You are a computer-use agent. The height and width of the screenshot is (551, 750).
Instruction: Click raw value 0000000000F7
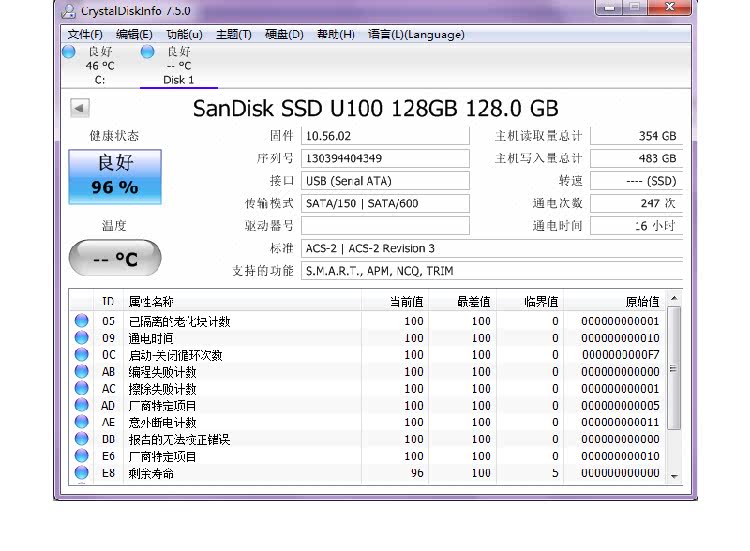(x=620, y=355)
